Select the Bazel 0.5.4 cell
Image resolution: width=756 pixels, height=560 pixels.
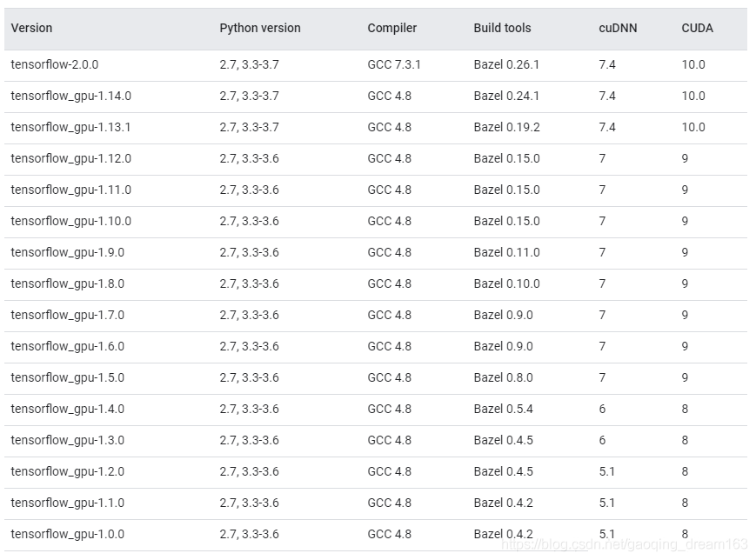pos(503,409)
